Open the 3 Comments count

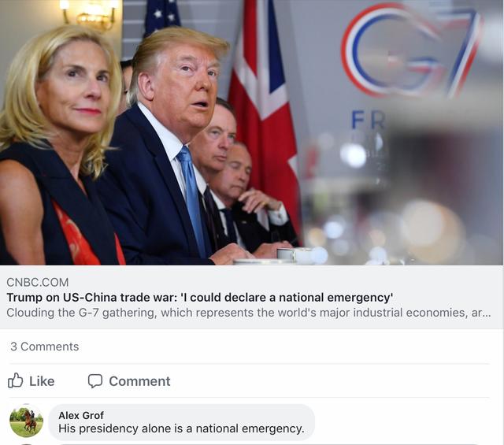tap(44, 347)
